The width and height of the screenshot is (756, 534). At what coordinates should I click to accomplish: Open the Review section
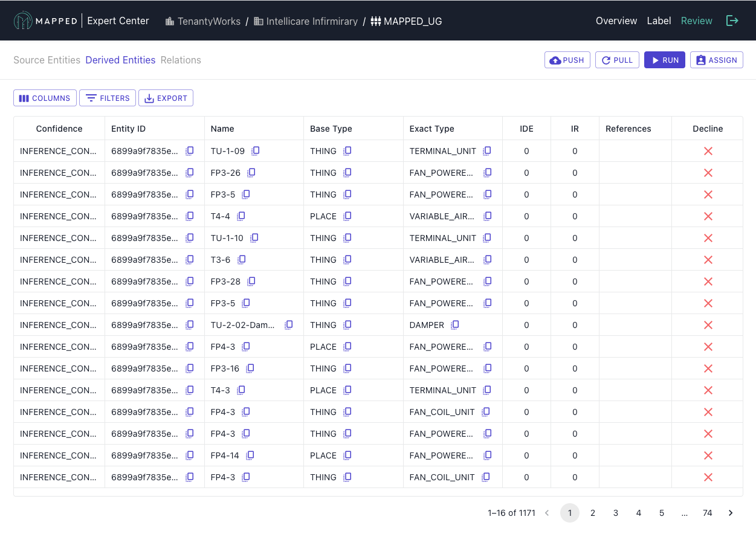click(697, 21)
